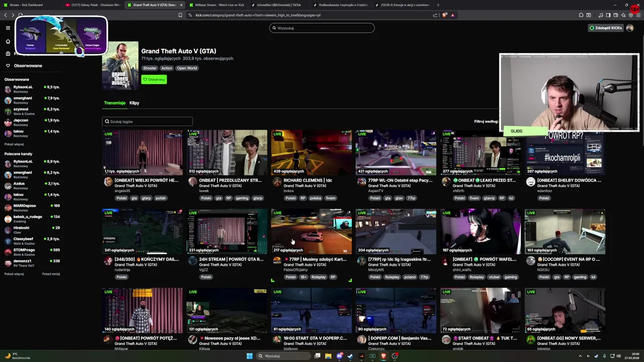
Task: Click the Zdobądź KICKs button
Action: (606, 28)
